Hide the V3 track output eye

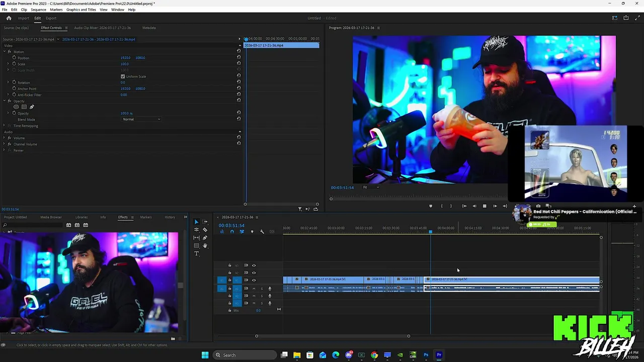[x=254, y=265]
